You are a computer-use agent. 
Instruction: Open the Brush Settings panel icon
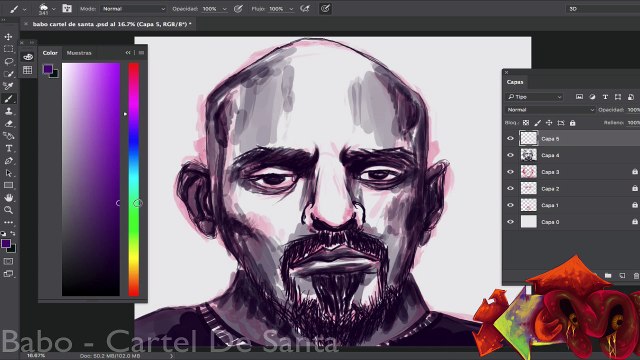[67, 8]
